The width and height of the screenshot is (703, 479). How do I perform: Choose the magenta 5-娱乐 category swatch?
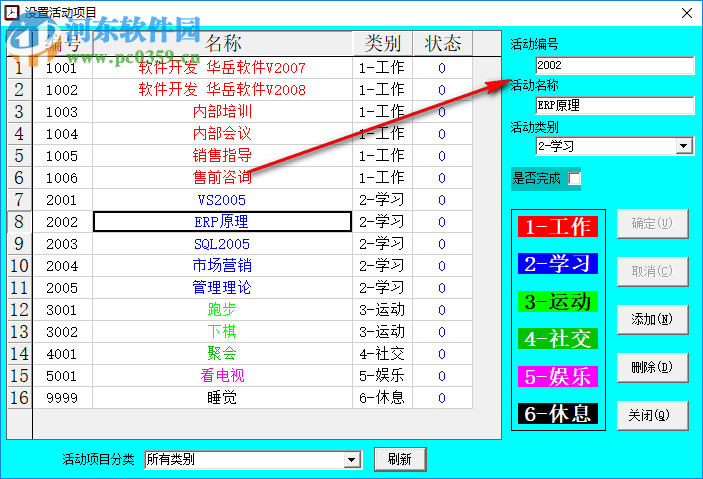[558, 376]
